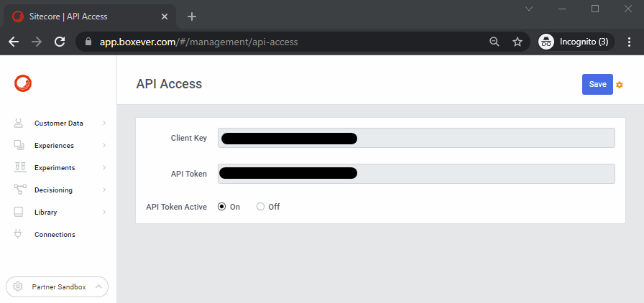Click the Library book icon
Screen dimensions: 644x303
(19, 213)
